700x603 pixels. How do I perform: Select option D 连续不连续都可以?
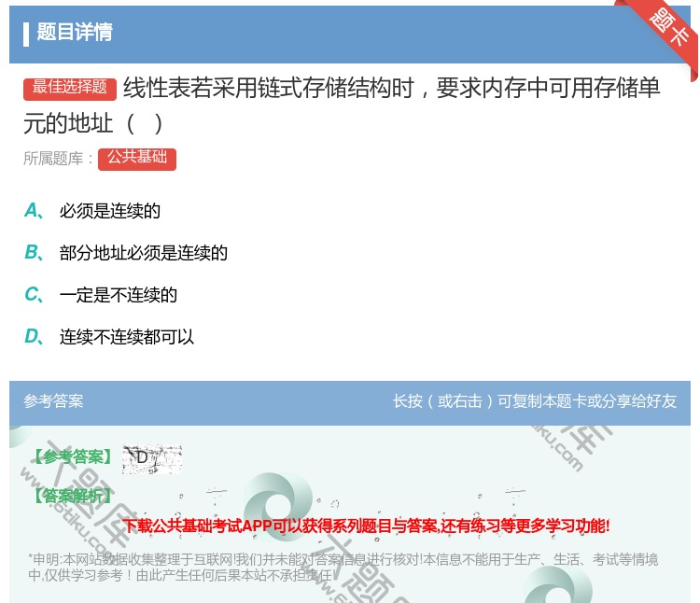pyautogui.click(x=109, y=337)
